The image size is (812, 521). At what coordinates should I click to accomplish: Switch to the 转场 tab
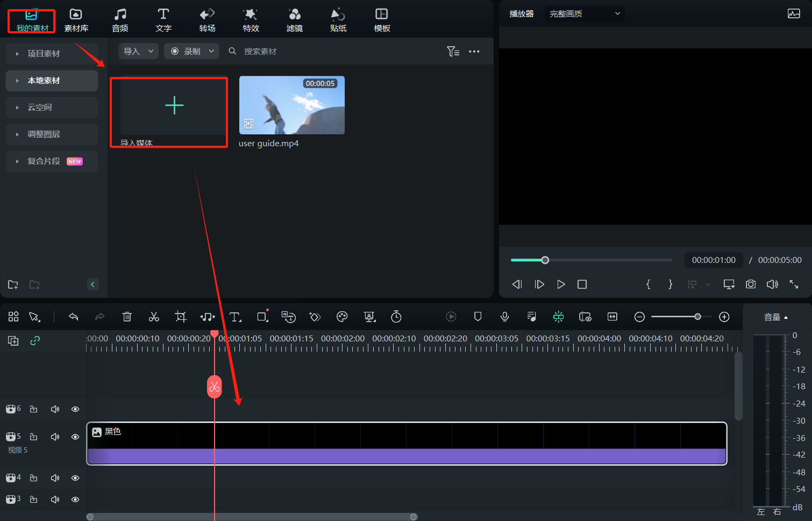(x=207, y=20)
